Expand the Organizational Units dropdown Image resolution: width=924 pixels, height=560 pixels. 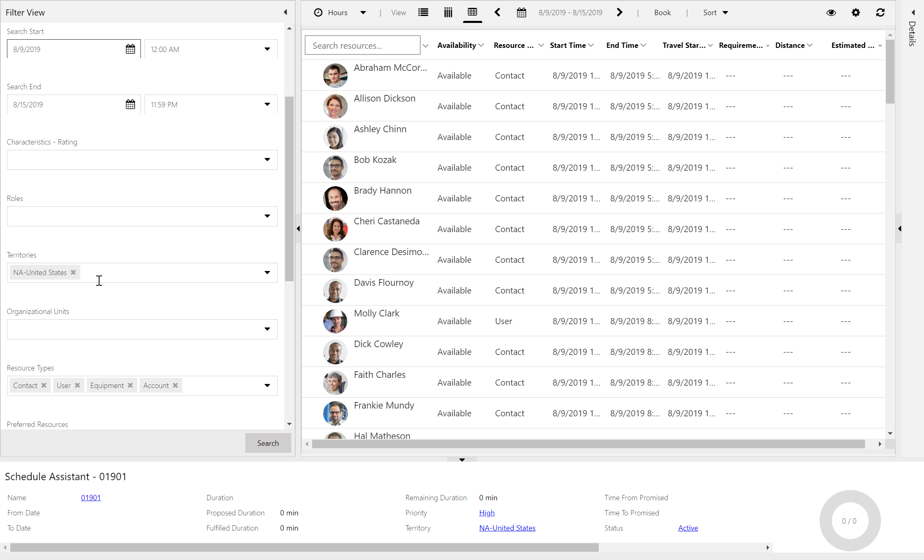(267, 328)
